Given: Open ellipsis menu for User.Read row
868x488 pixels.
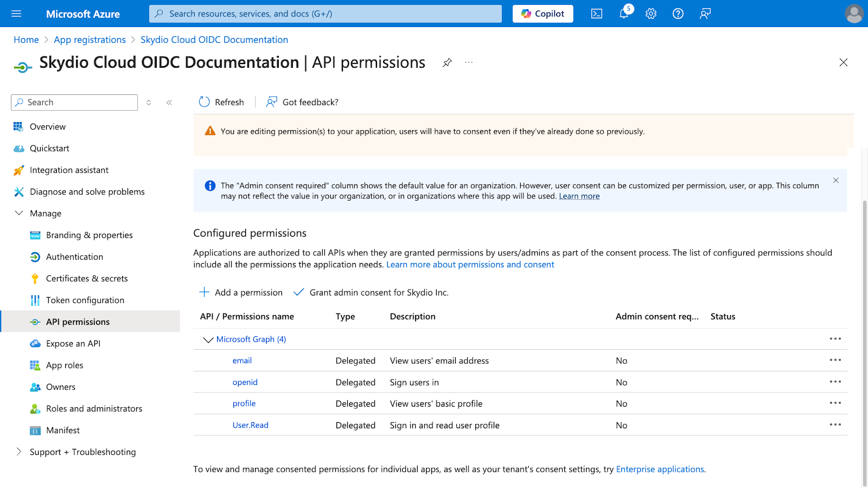Looking at the screenshot, I should pyautogui.click(x=835, y=425).
